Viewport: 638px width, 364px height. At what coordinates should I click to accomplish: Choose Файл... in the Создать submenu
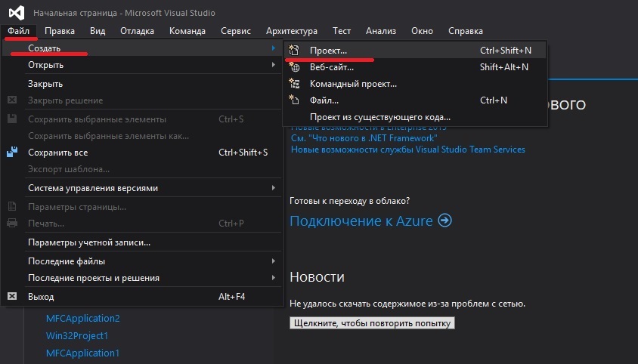(415, 100)
